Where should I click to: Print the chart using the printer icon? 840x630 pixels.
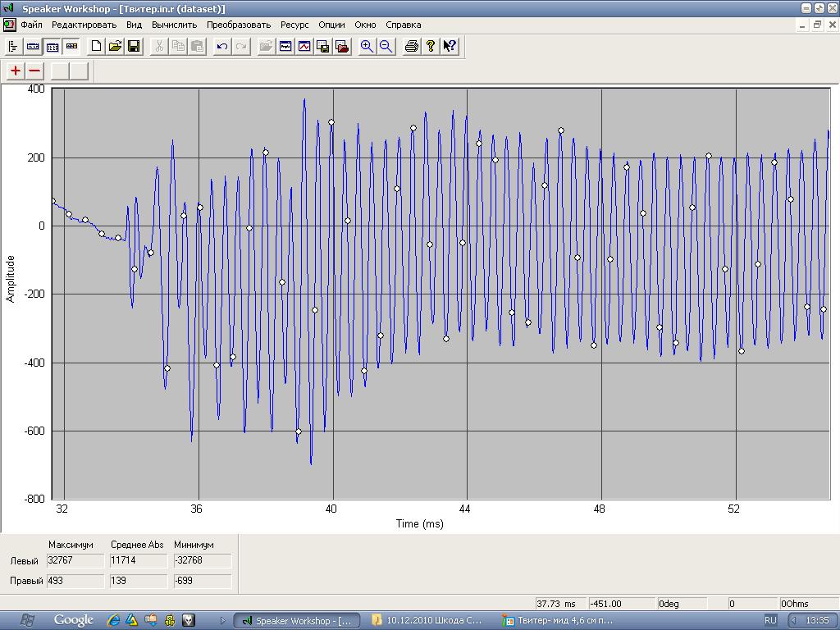pos(412,47)
